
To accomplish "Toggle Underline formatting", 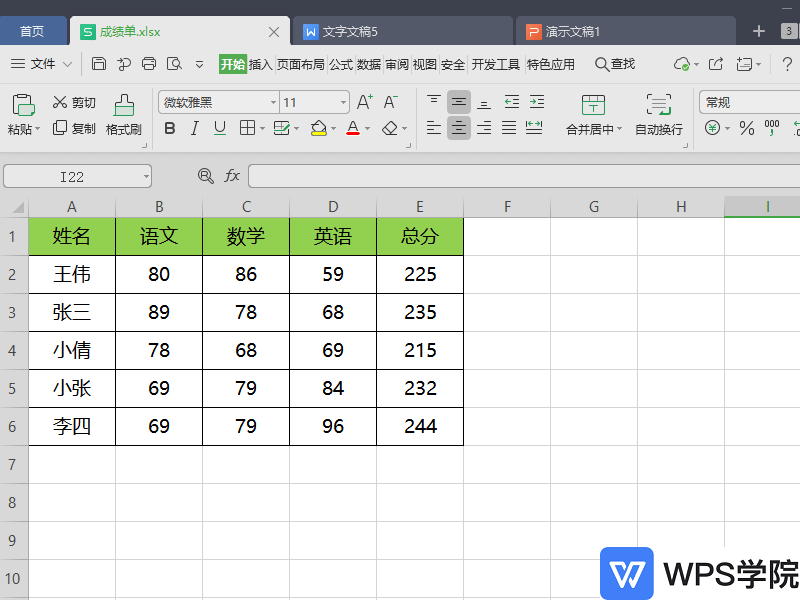I will (x=220, y=128).
